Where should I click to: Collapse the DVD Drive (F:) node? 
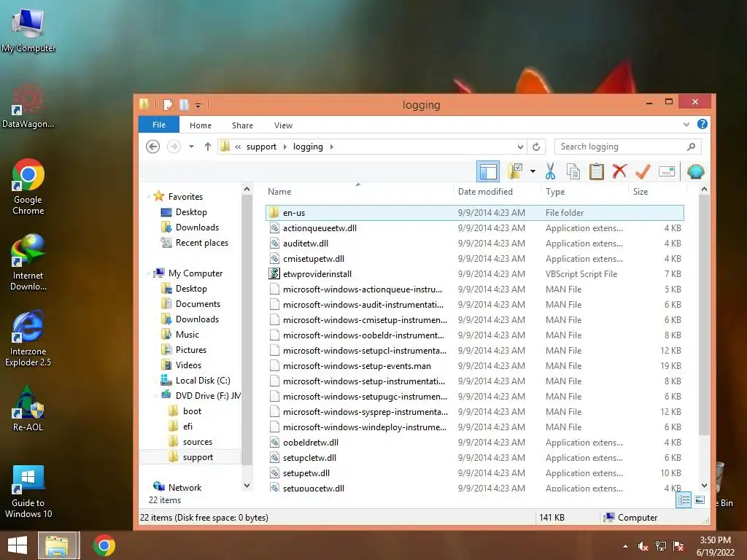[156, 395]
